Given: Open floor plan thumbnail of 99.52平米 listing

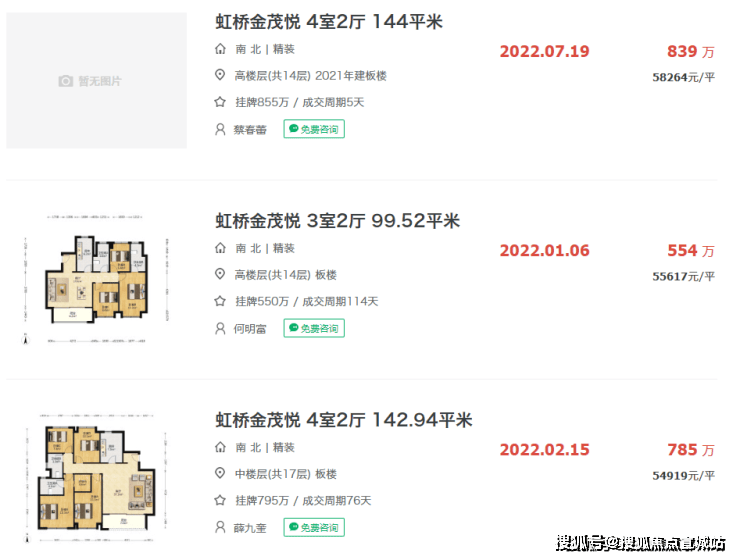Looking at the screenshot, I should (96, 280).
